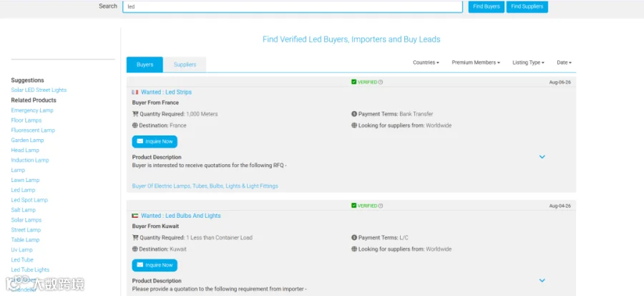Switch to the Suppliers tab
Viewport: 644px width, 296px height.
pyautogui.click(x=185, y=65)
